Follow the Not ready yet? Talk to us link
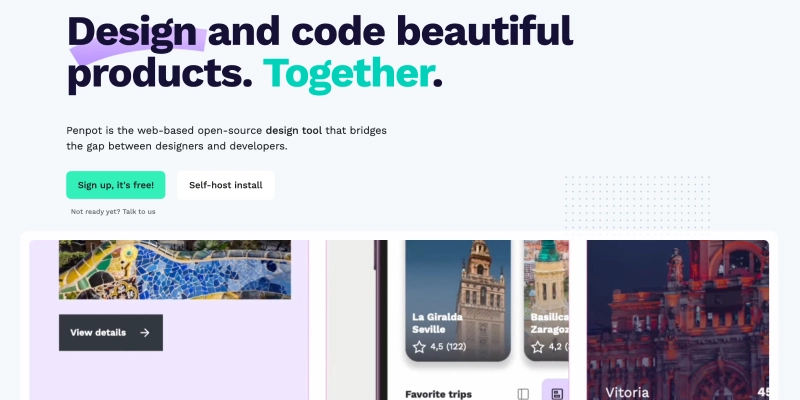 [x=113, y=211]
